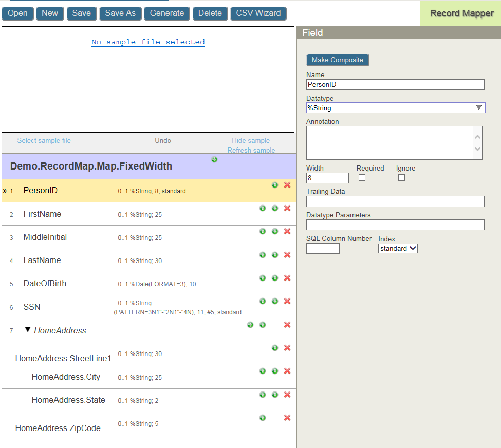Click the green add icon on the PersonID row
The width and height of the screenshot is (501, 448).
click(x=275, y=185)
